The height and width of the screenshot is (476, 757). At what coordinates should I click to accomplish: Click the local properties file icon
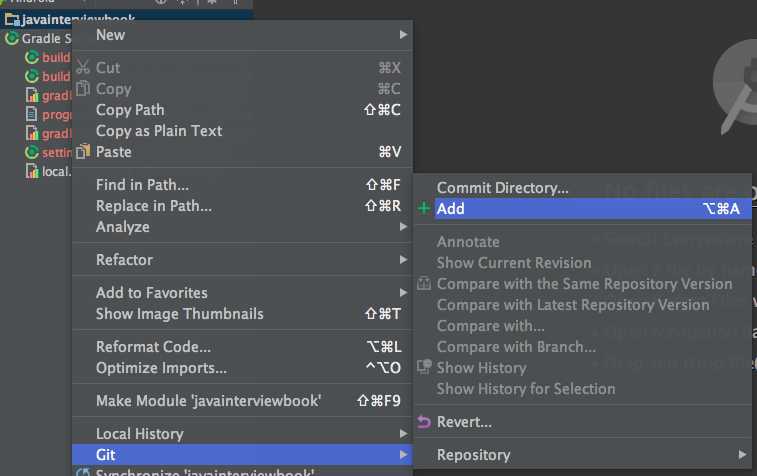[32, 171]
